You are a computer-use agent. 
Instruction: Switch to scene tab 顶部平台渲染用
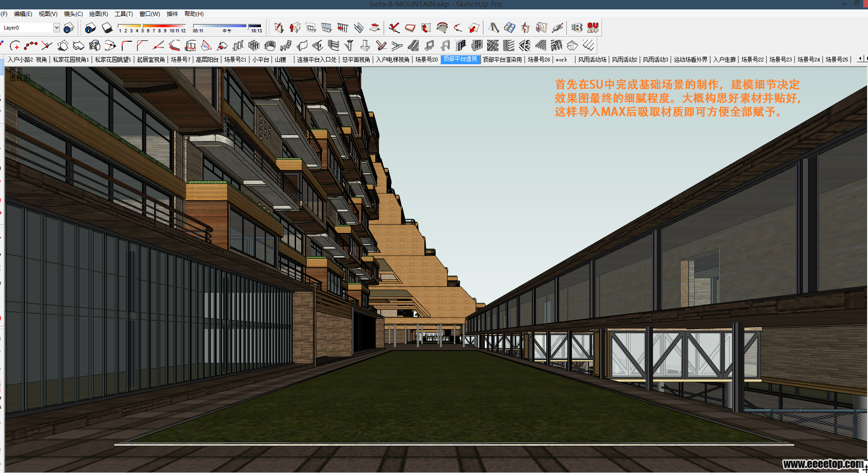coord(502,60)
